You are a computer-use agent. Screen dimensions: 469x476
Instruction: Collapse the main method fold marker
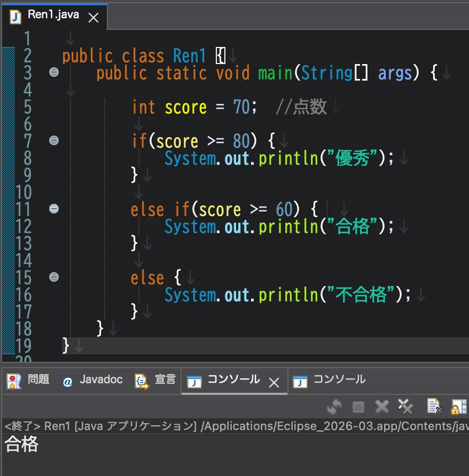click(x=54, y=72)
